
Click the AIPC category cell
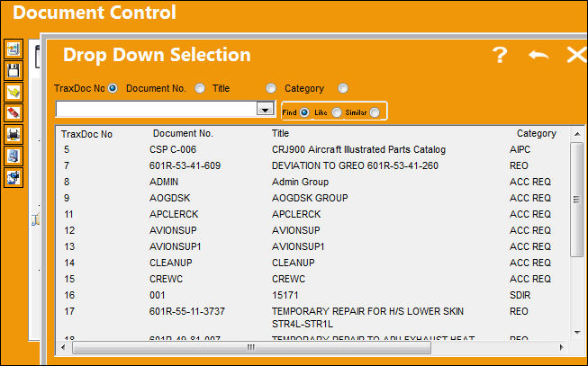pos(520,149)
